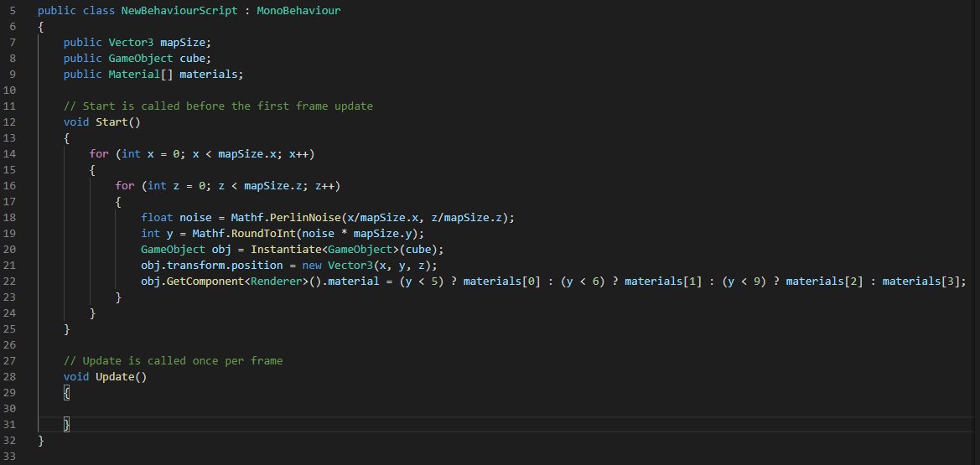Click the class closing brace on line 32
The width and height of the screenshot is (980, 465).
[x=41, y=441]
